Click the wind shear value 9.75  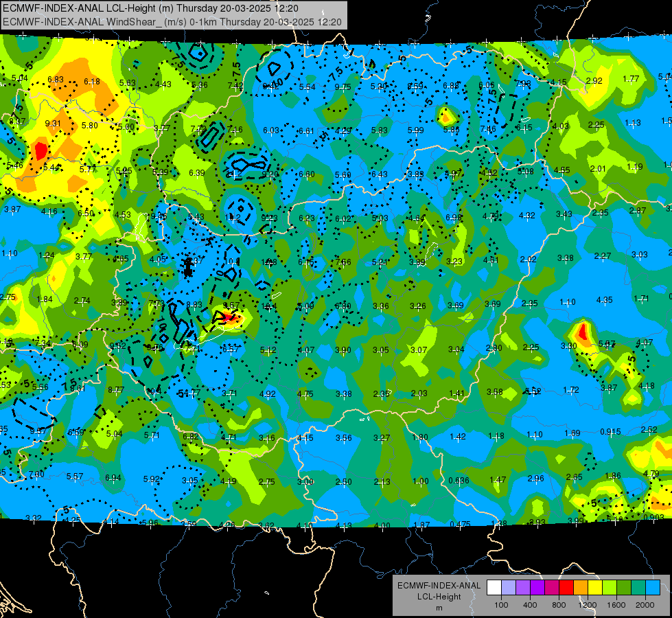coord(343,87)
